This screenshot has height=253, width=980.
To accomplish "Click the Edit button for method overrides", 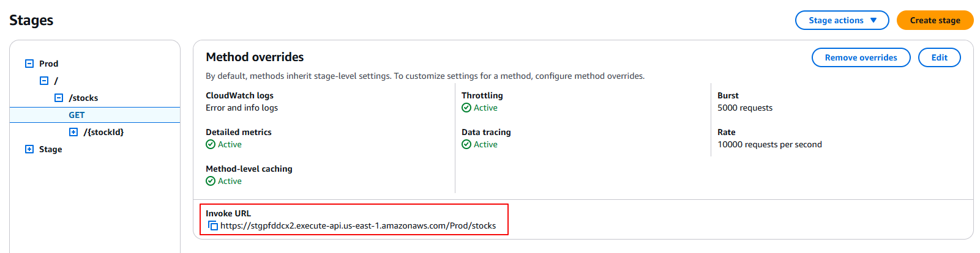I will point(939,57).
